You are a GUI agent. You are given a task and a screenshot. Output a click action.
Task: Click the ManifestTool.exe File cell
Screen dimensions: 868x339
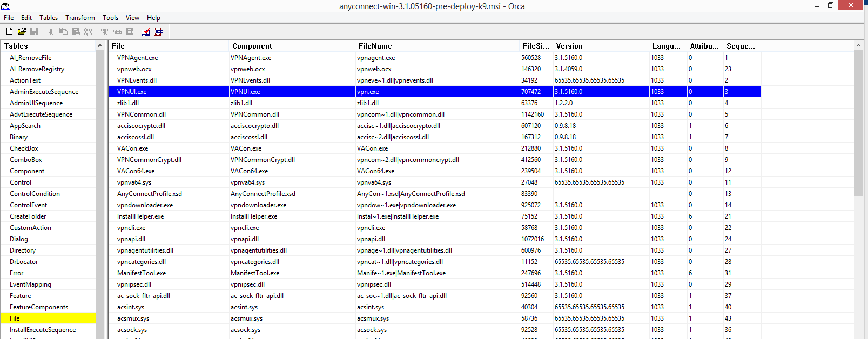[142, 273]
